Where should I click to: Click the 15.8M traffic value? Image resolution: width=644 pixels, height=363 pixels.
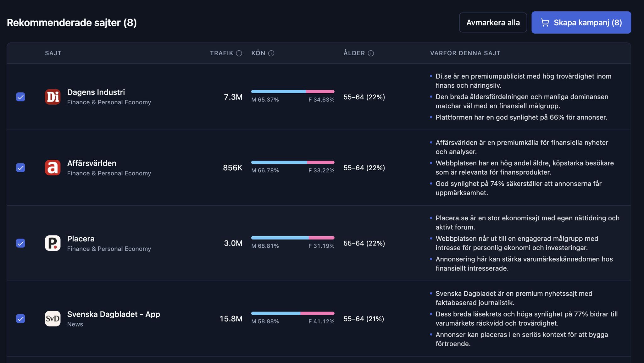coord(231,318)
